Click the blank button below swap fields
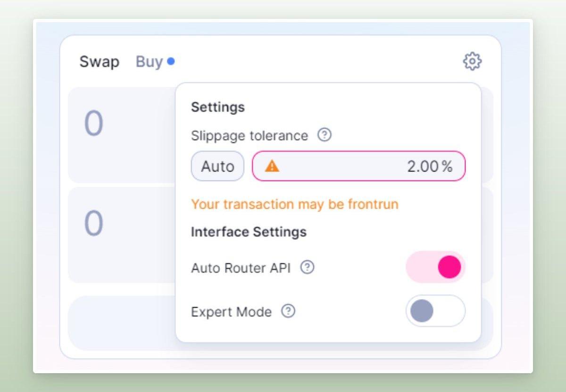Image resolution: width=566 pixels, height=392 pixels. (x=121, y=323)
